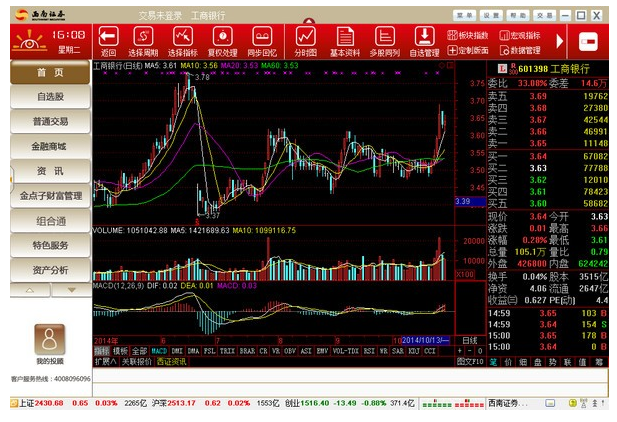
Task: Open the 设置 settings menu
Action: [491, 15]
